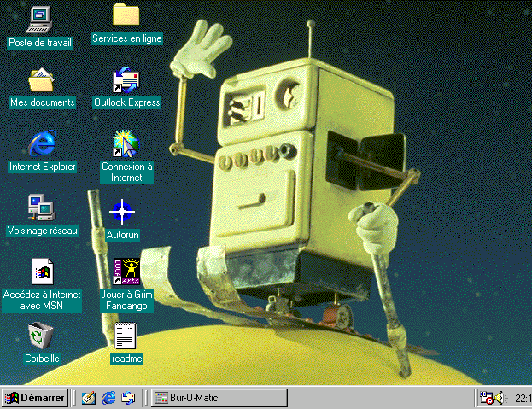Screen dimensions: 532x409
Task: Open the Services en ligne folder icon
Action: coord(126,15)
